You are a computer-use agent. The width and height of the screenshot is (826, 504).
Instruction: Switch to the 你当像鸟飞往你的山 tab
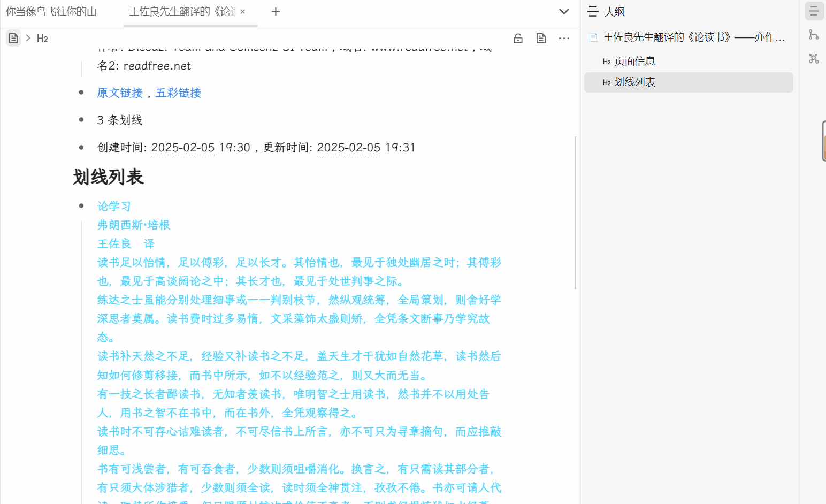coord(51,11)
